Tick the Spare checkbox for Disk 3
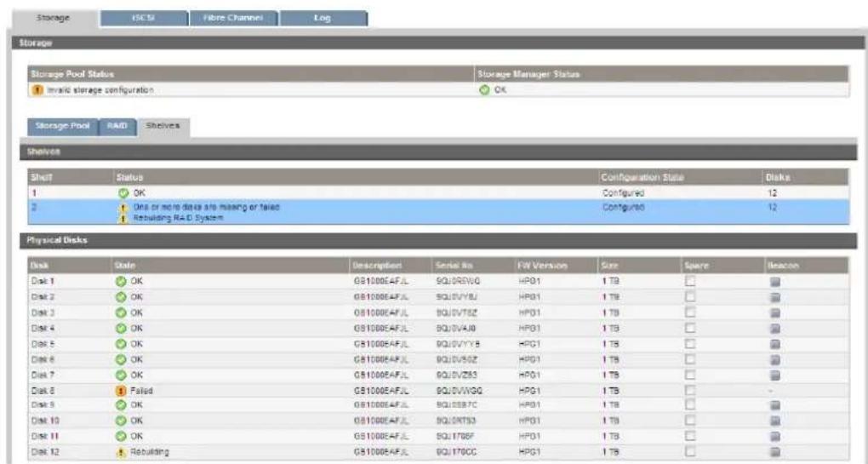Screen dimensions: 868x464 tap(690, 312)
